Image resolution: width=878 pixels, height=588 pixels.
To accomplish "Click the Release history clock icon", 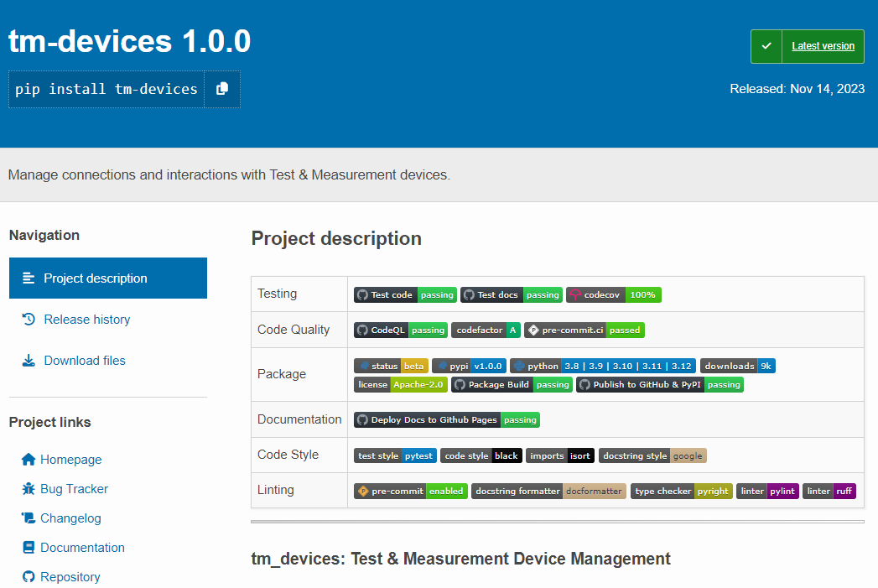I will point(29,320).
